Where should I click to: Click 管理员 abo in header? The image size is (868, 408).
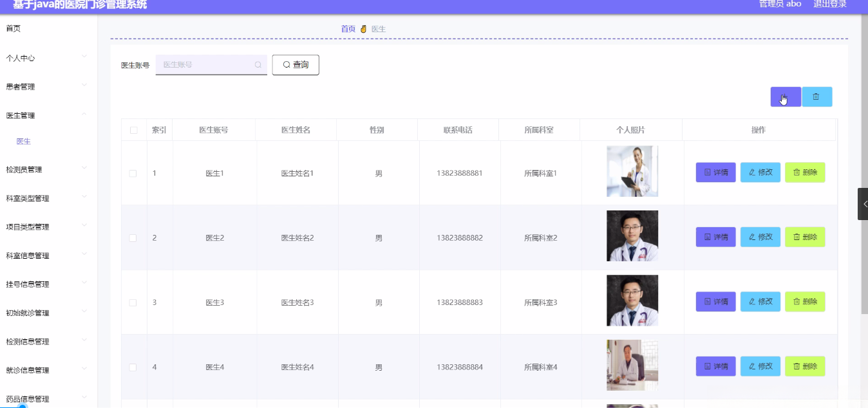pos(780,4)
